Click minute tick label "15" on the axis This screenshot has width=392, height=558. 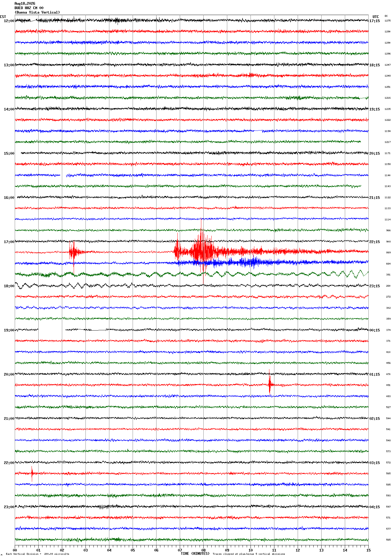pyautogui.click(x=368, y=550)
